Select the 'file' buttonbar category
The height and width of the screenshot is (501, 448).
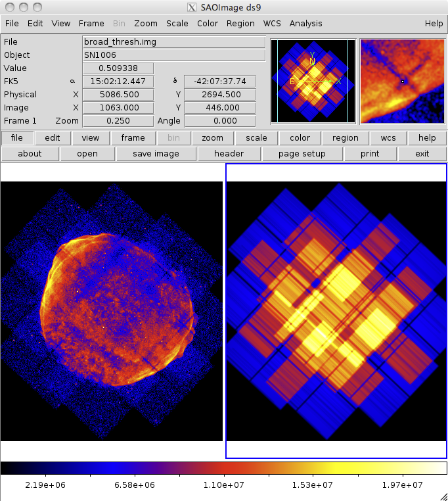tap(17, 138)
